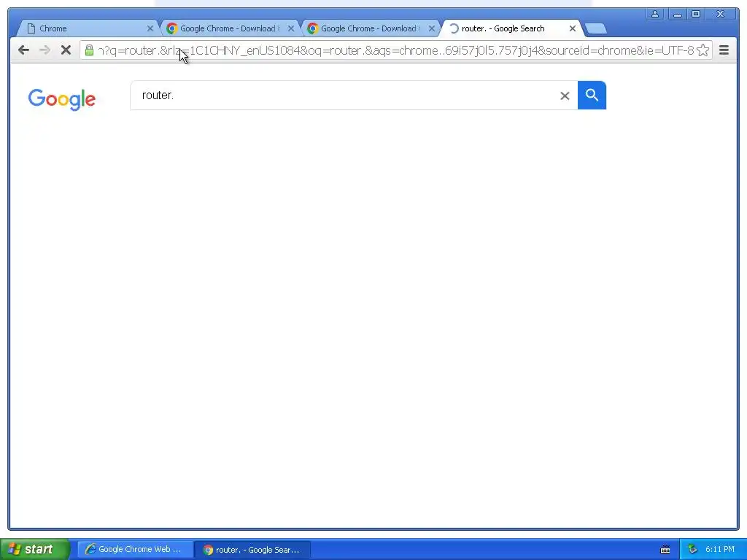
Task: Click router. - Google Search taskbar button
Action: pos(253,550)
